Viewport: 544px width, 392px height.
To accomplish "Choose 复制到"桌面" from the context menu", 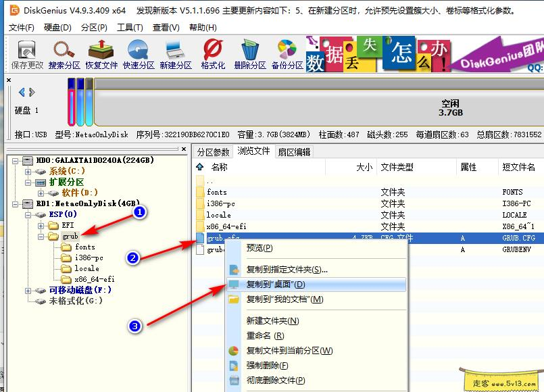I will 277,285.
